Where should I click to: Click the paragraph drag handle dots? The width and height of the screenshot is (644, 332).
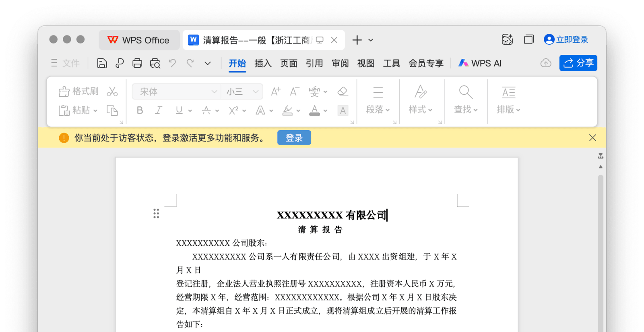pyautogui.click(x=156, y=214)
